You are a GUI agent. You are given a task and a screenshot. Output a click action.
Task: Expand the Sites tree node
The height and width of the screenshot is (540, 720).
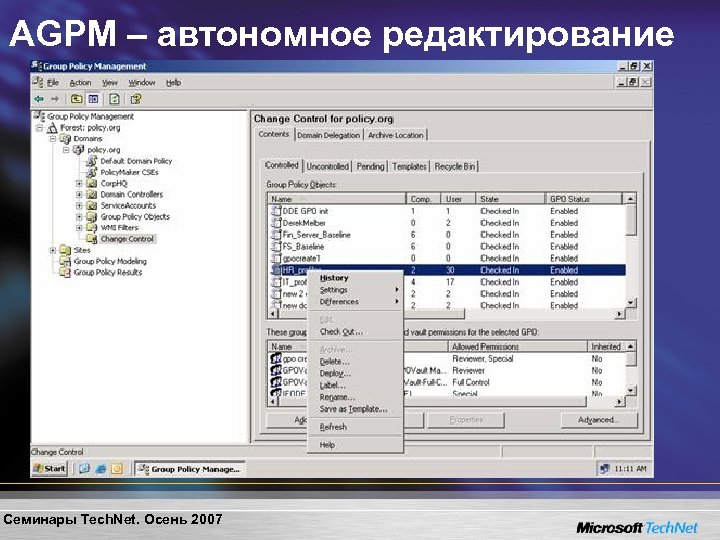pyautogui.click(x=53, y=250)
